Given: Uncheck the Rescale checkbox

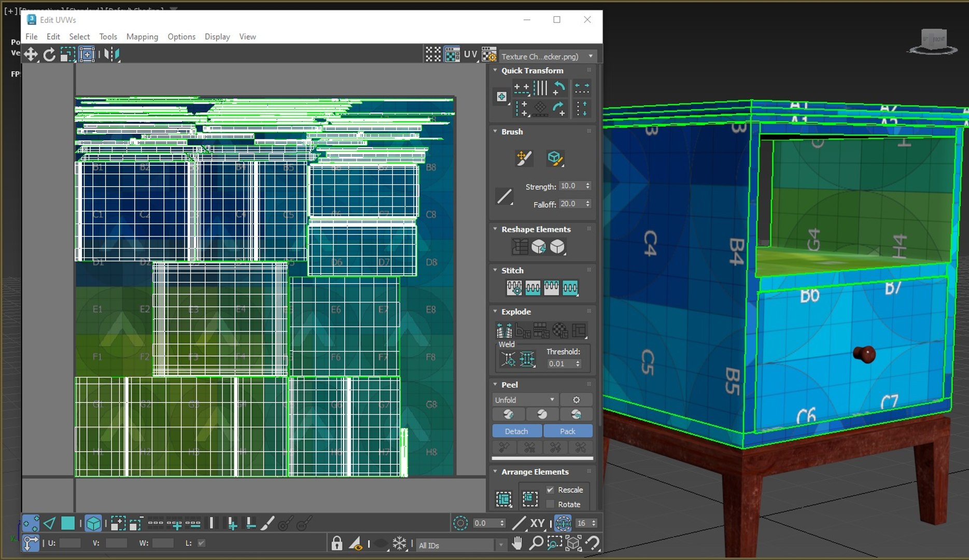Looking at the screenshot, I should [x=550, y=490].
